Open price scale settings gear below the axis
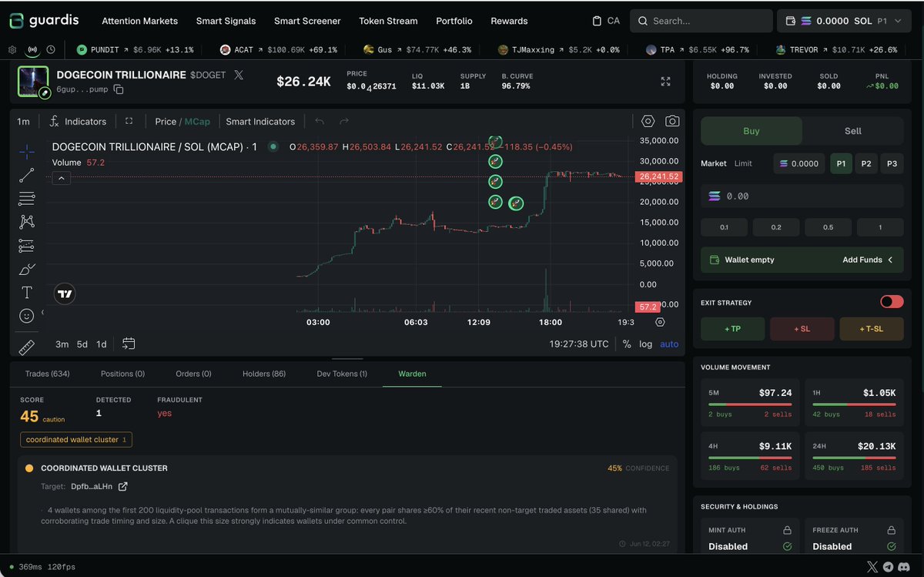This screenshot has width=924, height=577. [660, 322]
